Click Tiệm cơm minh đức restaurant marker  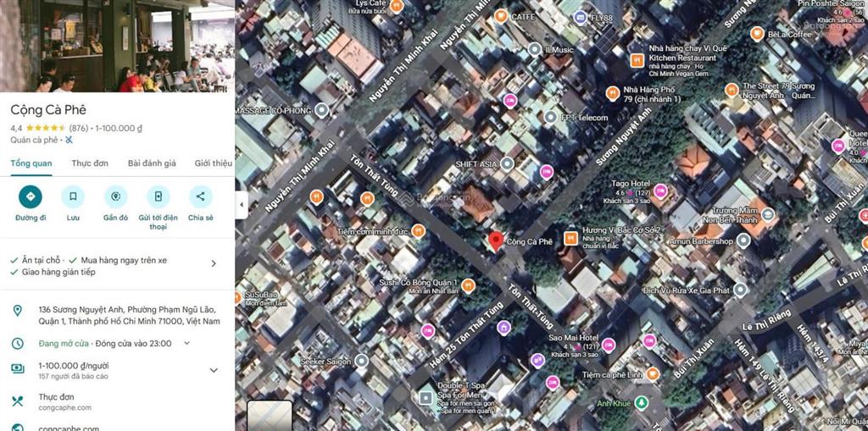(x=419, y=231)
